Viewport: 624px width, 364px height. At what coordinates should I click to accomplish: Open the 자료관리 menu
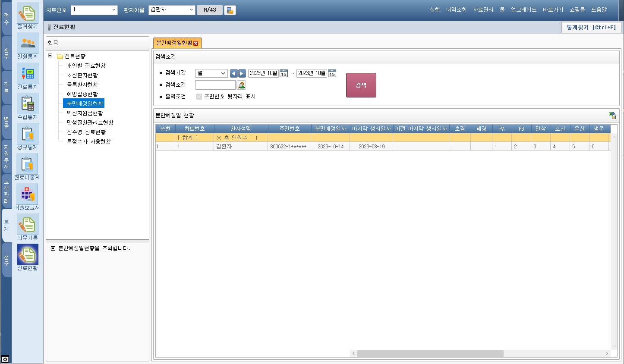click(x=483, y=9)
